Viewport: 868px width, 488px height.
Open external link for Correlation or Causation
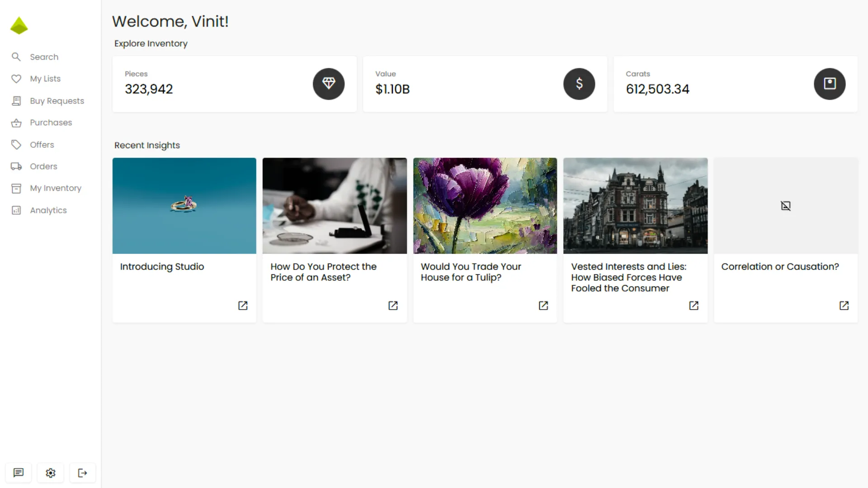pos(844,305)
